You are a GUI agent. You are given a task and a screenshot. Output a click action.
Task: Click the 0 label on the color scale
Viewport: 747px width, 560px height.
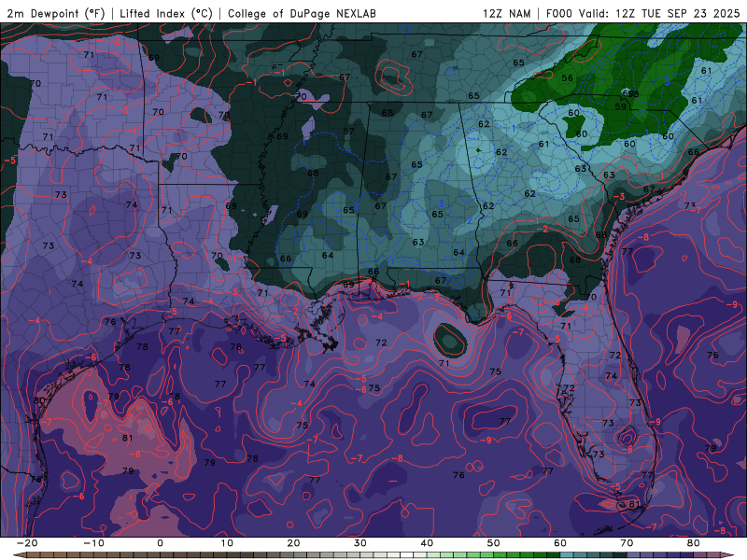(x=160, y=543)
